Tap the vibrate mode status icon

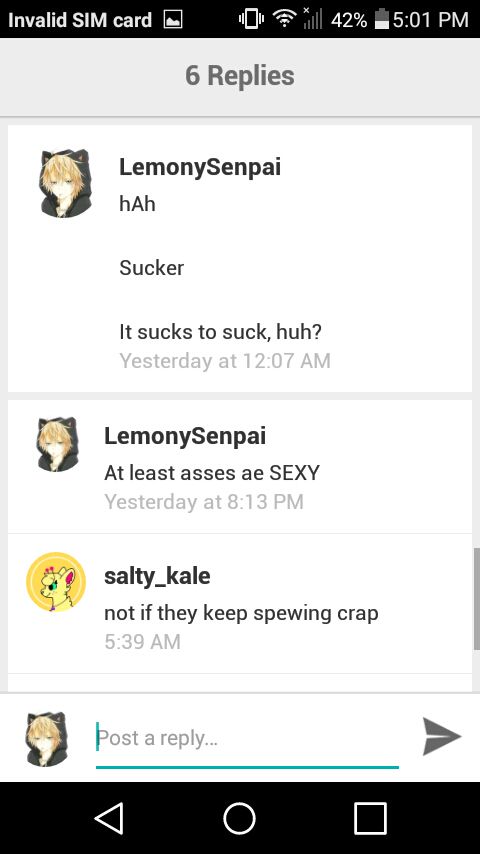coord(251,20)
